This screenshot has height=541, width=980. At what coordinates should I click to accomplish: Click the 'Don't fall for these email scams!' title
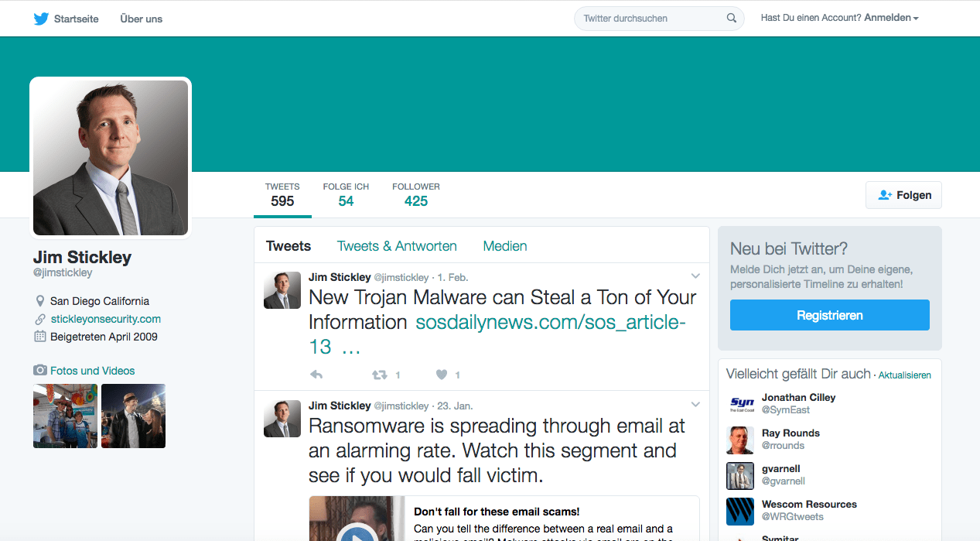(497, 512)
